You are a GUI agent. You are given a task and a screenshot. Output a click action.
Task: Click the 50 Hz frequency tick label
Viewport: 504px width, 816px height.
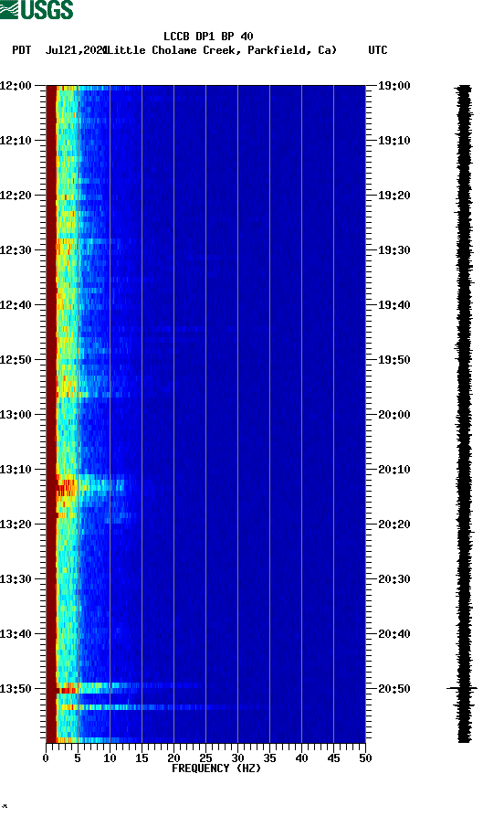coord(365,758)
